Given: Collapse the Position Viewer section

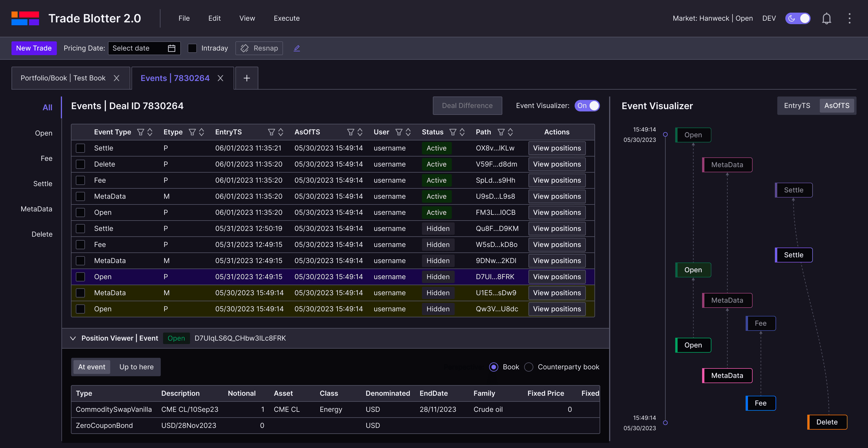Looking at the screenshot, I should (73, 338).
